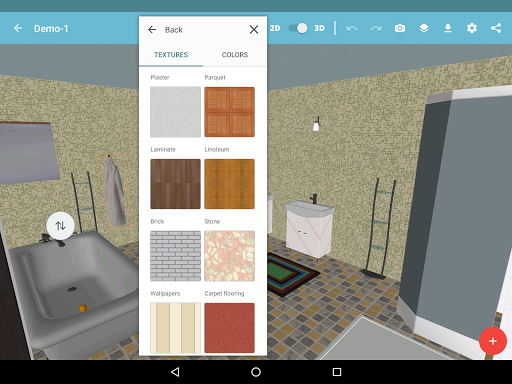Take a snapshot with camera icon

pyautogui.click(x=400, y=28)
